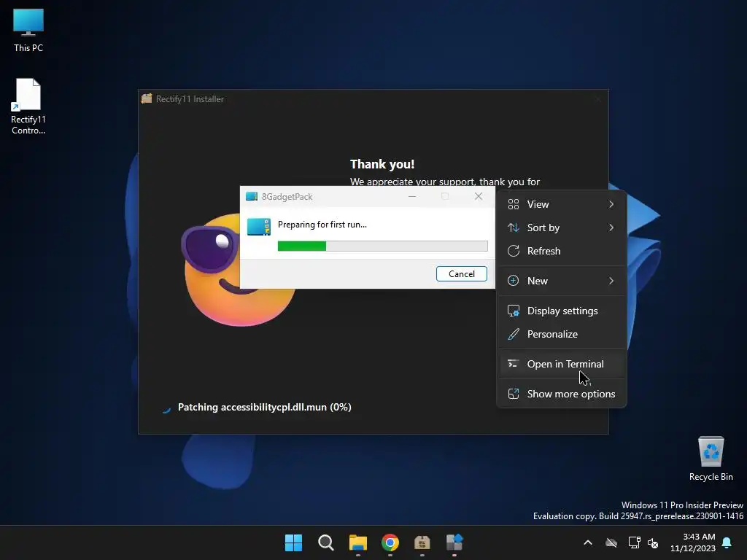Minimize the 8GadgetPack dialog

pyautogui.click(x=412, y=196)
